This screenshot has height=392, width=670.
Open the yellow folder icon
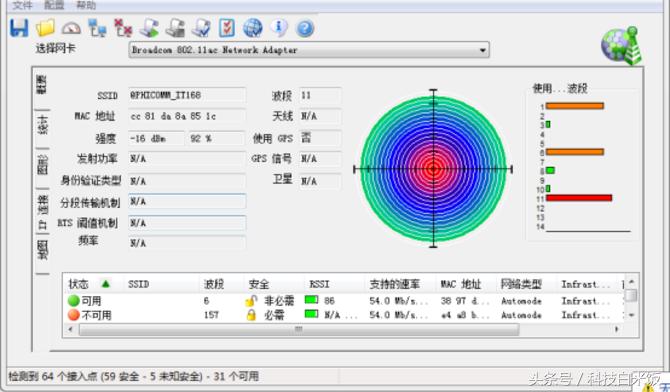pos(45,28)
